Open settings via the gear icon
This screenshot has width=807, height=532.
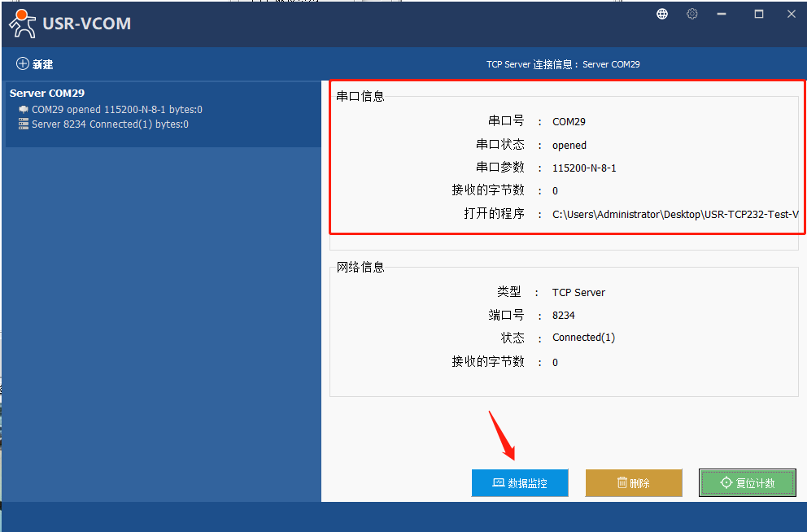692,14
